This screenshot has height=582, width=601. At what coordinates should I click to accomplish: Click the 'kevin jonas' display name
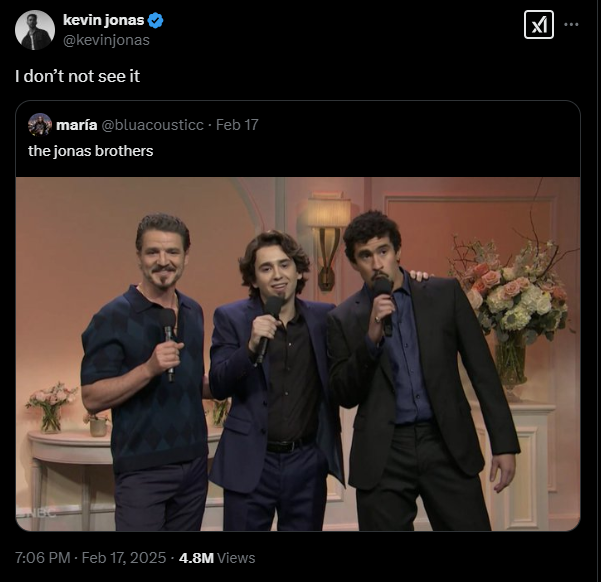tap(104, 21)
